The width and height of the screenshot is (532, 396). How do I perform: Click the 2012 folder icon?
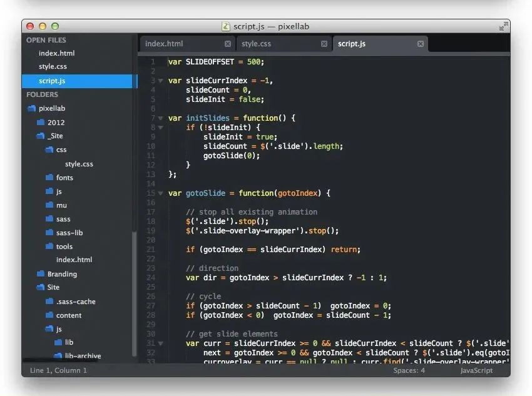41,122
